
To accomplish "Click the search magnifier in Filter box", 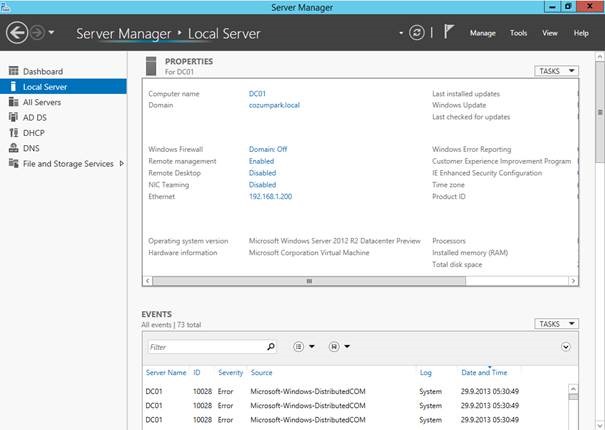I will click(271, 347).
